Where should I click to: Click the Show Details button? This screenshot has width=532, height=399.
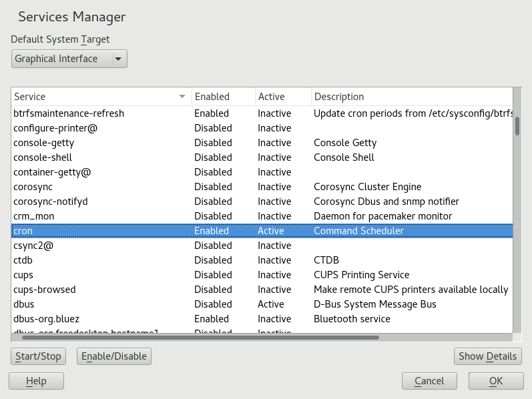coord(487,356)
